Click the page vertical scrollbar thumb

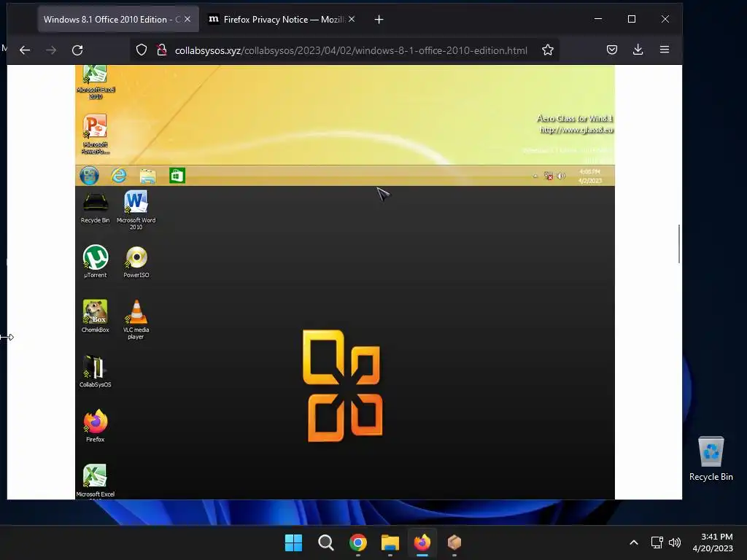(679, 244)
